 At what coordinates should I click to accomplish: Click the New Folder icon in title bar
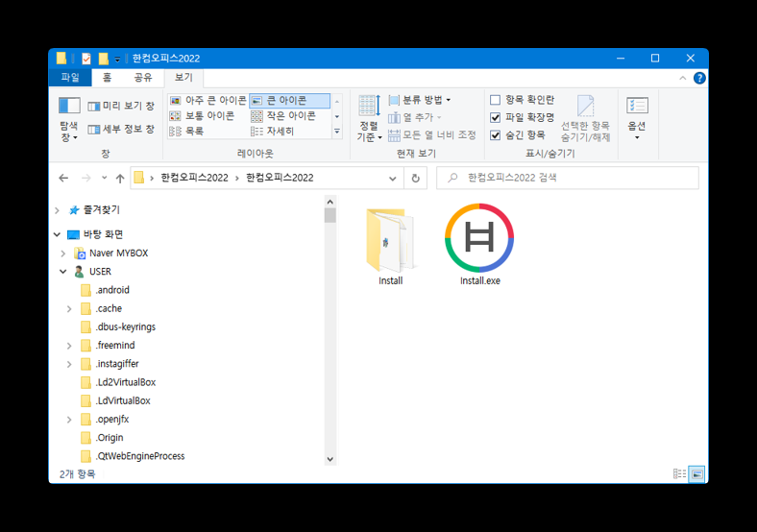pos(104,59)
